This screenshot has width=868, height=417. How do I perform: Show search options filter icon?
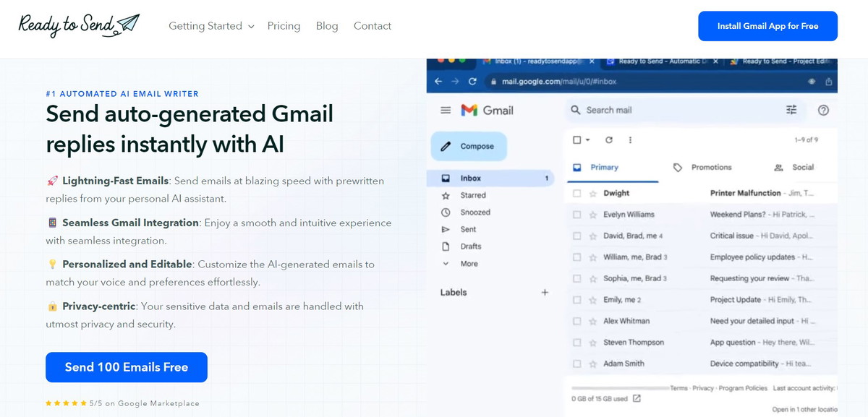coord(791,110)
